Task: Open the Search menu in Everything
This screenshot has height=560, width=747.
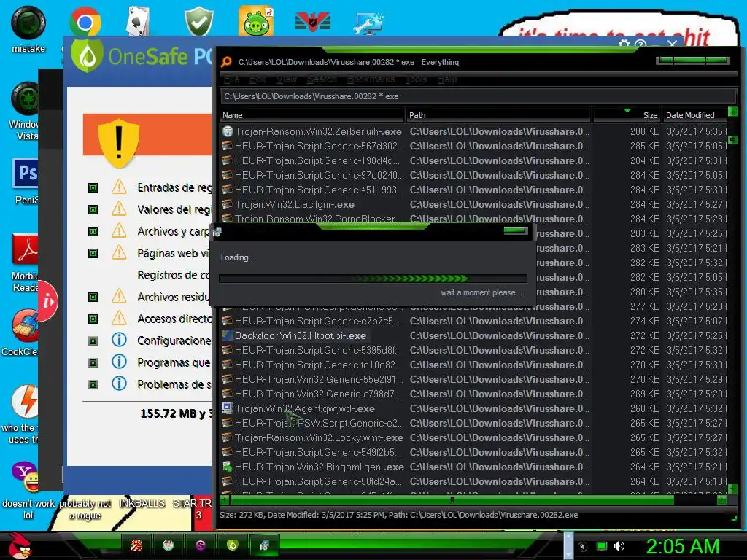Action: tap(322, 79)
